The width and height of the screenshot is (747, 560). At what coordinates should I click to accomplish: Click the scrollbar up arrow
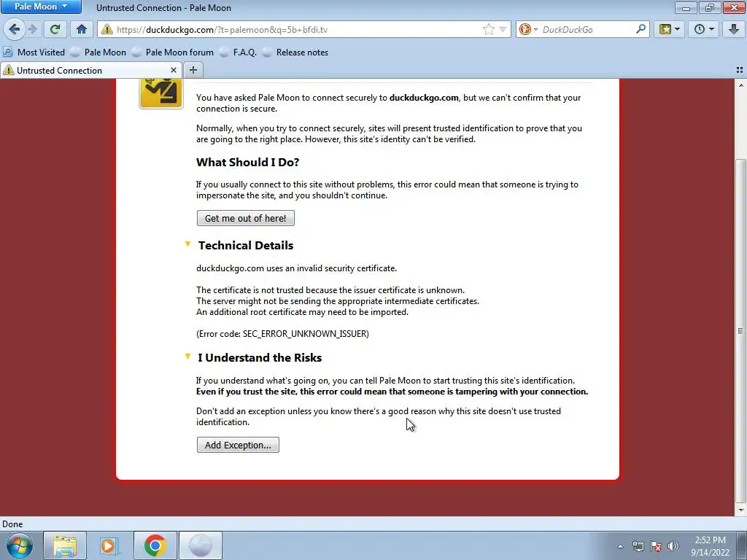(x=740, y=85)
